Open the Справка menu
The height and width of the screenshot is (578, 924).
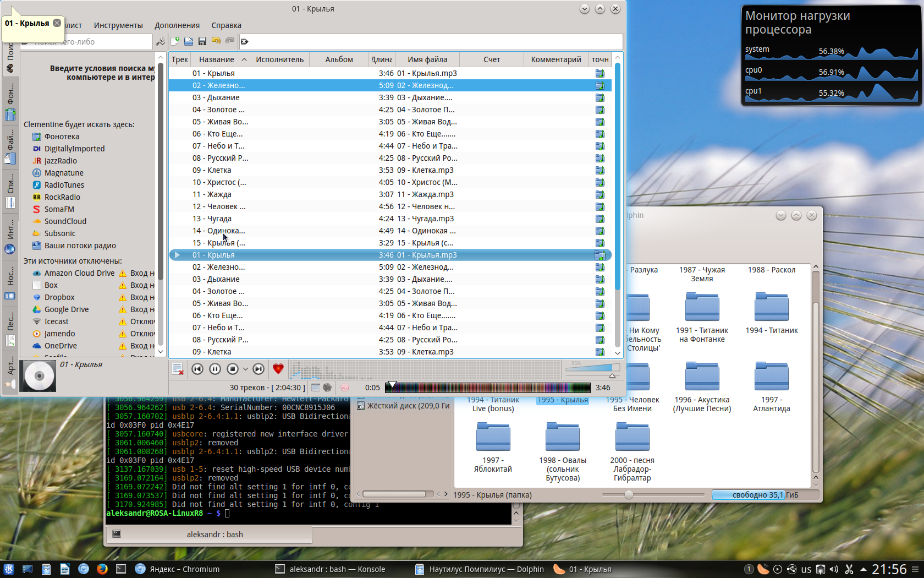coord(226,25)
